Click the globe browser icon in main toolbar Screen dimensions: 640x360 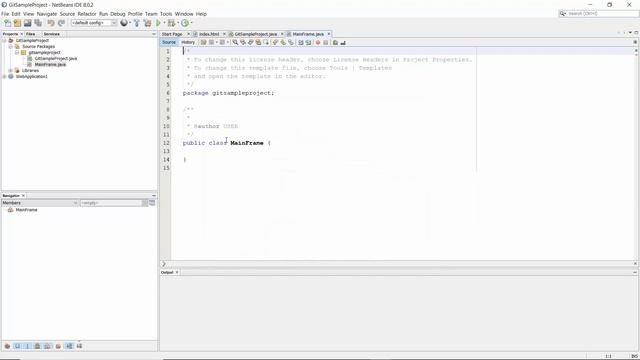tap(124, 23)
